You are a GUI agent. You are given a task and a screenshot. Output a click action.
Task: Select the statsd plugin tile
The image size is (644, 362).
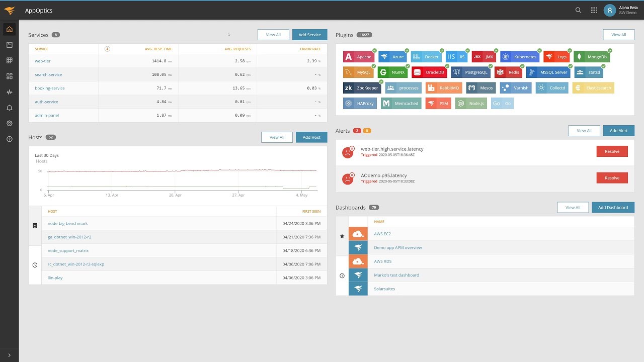click(x=589, y=72)
